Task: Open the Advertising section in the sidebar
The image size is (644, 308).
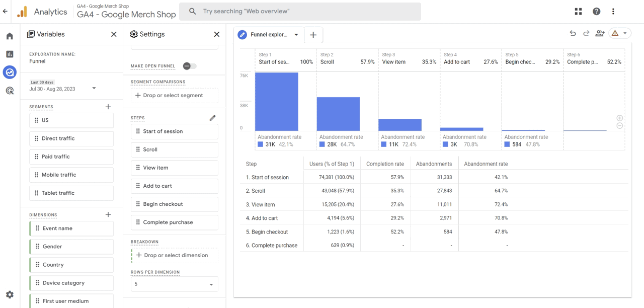Action: [x=9, y=90]
